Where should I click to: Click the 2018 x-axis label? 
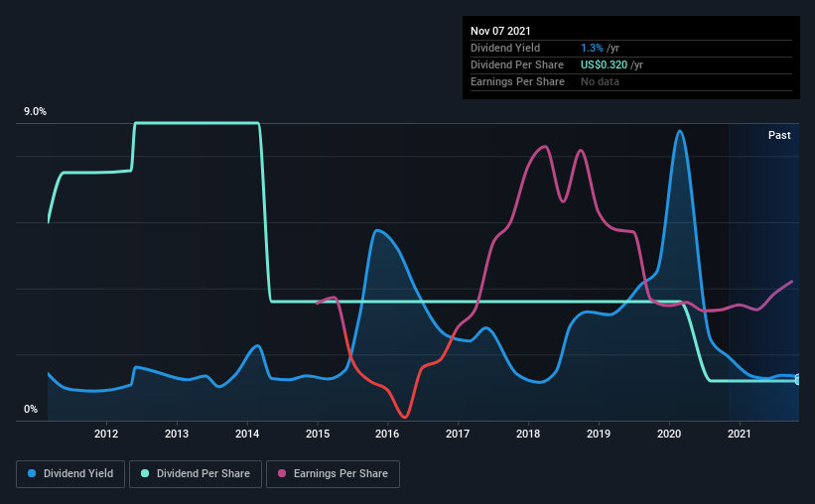pos(528,434)
